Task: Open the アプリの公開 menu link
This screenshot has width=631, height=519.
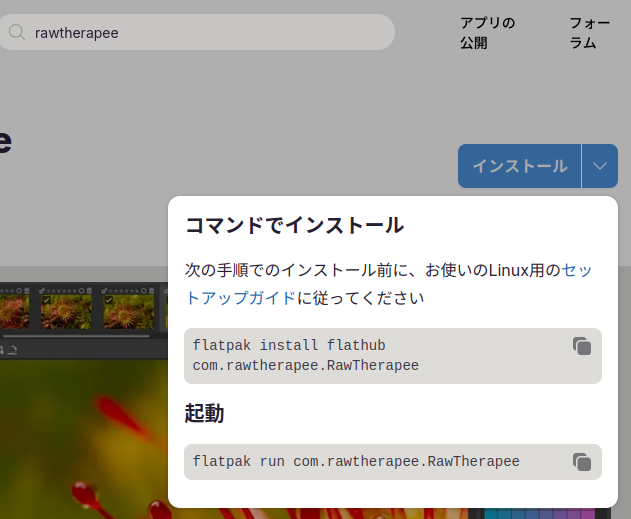Action: point(487,33)
